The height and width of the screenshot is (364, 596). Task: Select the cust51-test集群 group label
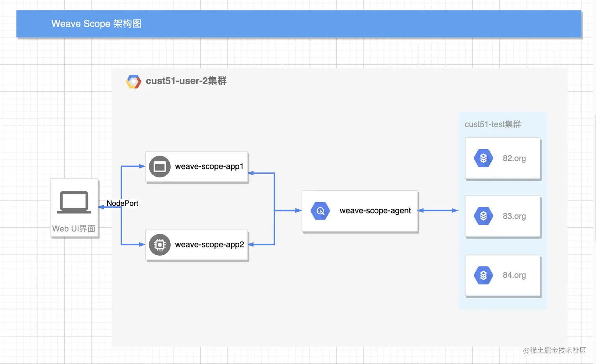coord(493,124)
